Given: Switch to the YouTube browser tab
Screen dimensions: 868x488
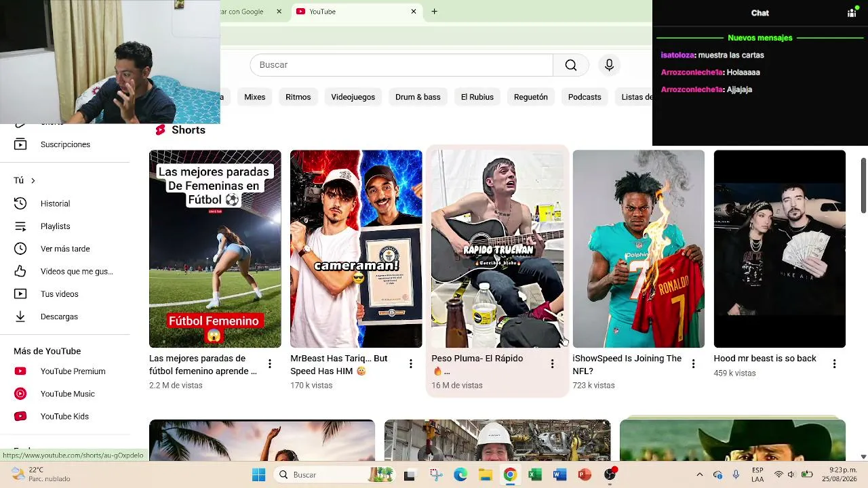Looking at the screenshot, I should coord(357,12).
